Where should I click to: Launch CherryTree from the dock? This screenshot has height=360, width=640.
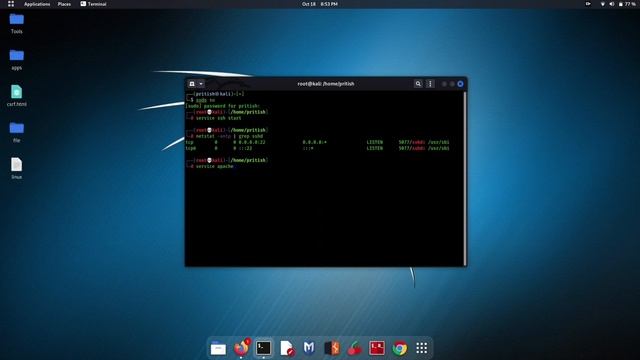[x=354, y=348]
